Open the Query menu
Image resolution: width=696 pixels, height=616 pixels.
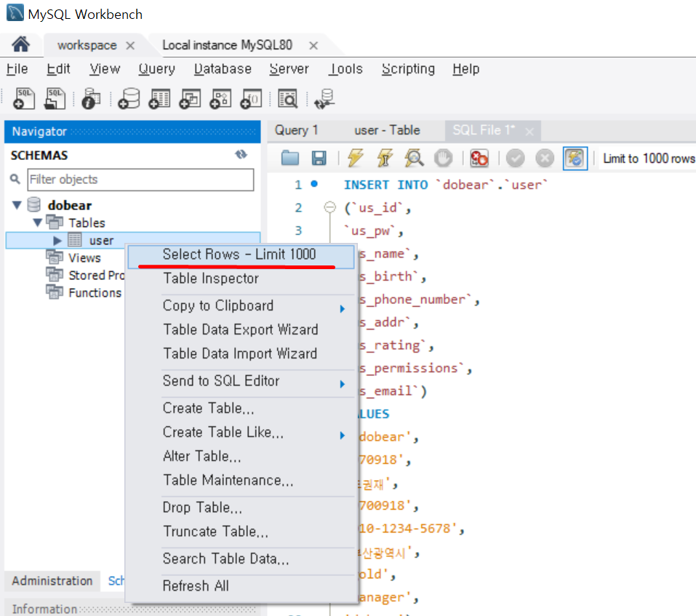(156, 69)
